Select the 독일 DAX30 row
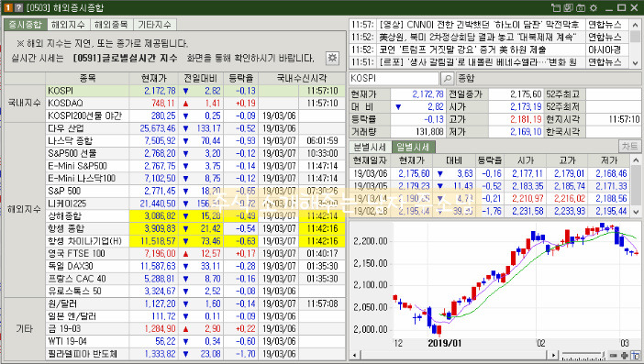644x364 pixels. point(195,266)
